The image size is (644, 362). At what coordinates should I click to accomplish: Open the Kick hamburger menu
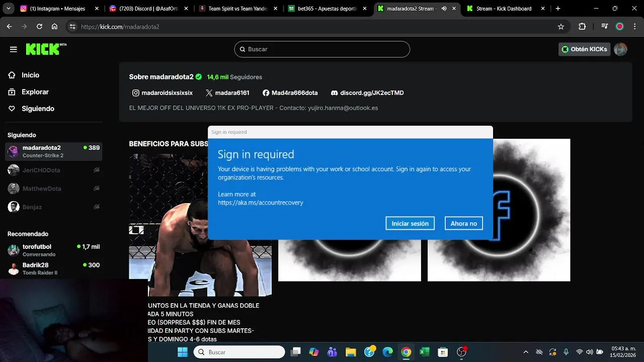point(14,49)
